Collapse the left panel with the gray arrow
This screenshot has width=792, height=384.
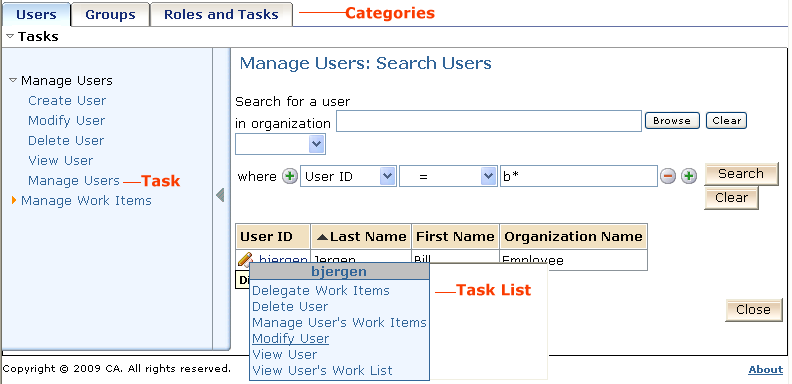[x=220, y=195]
